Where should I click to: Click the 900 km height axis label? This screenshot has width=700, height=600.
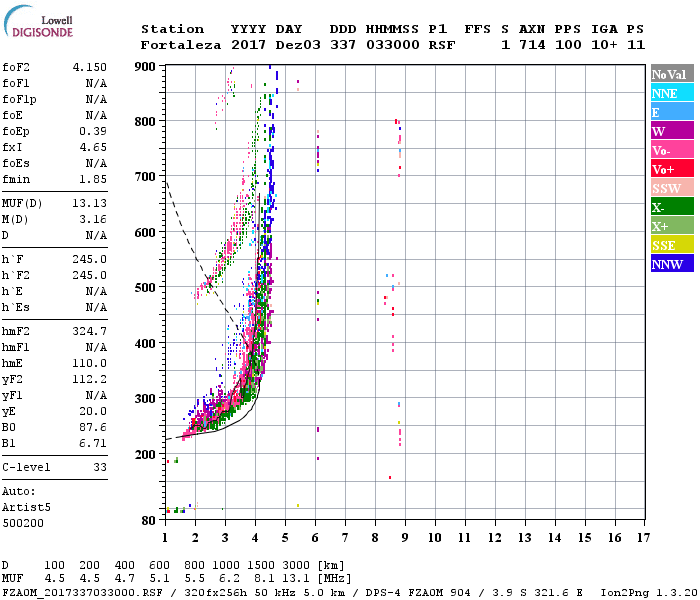pos(145,67)
